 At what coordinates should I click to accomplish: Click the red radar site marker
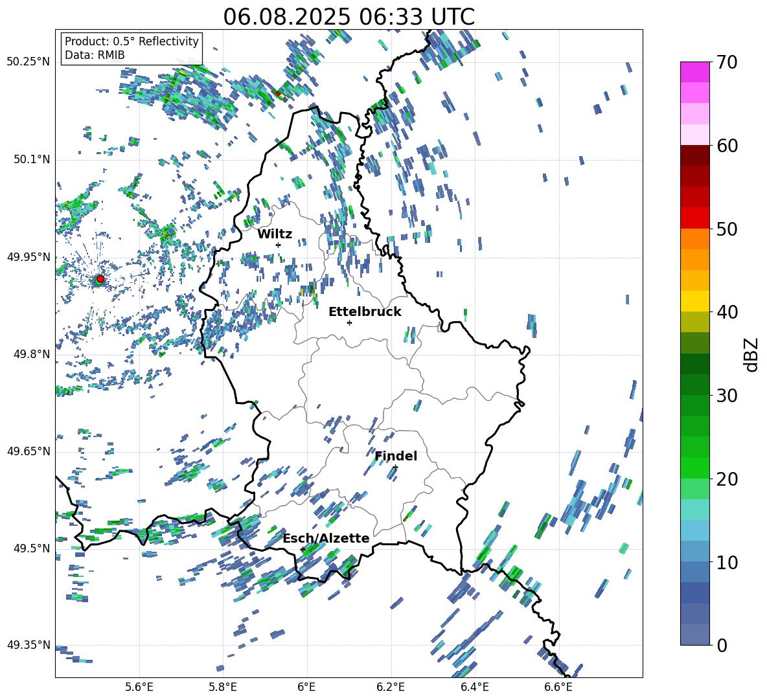point(100,279)
